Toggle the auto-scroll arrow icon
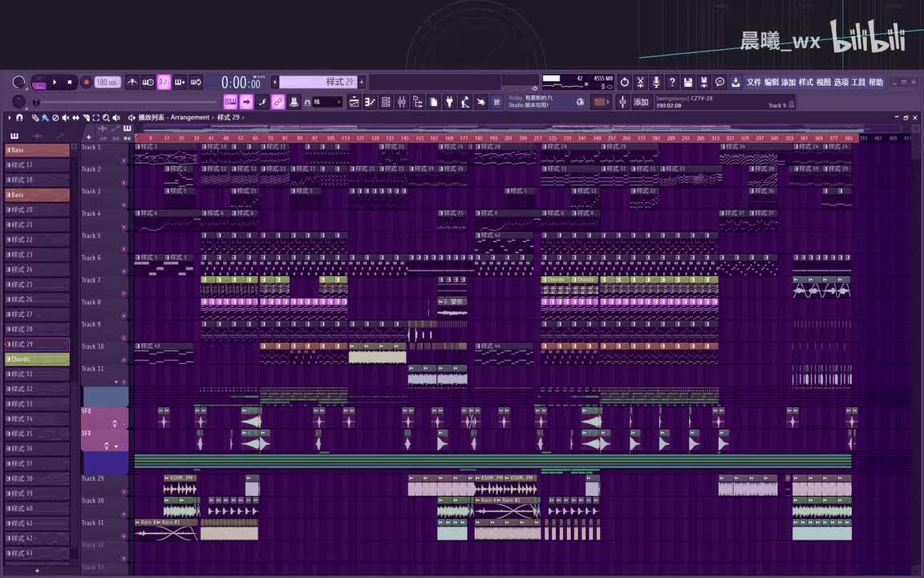The image size is (924, 578). (x=246, y=101)
